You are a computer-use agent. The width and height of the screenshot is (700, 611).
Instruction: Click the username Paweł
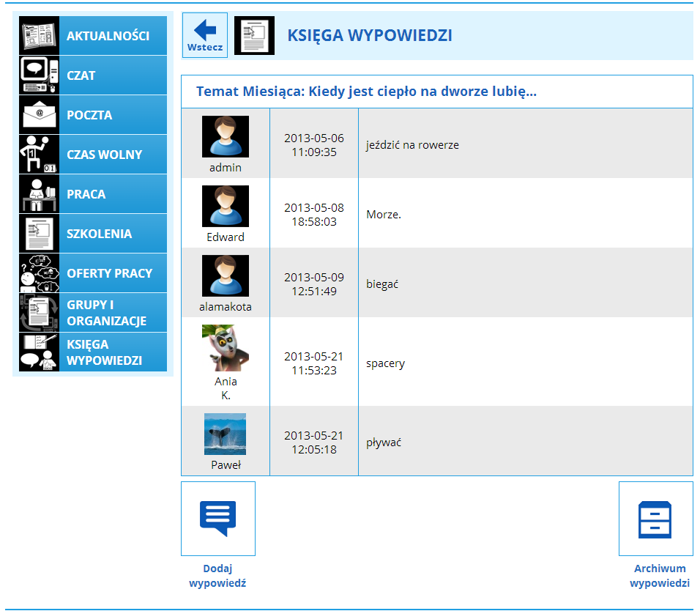tap(226, 465)
